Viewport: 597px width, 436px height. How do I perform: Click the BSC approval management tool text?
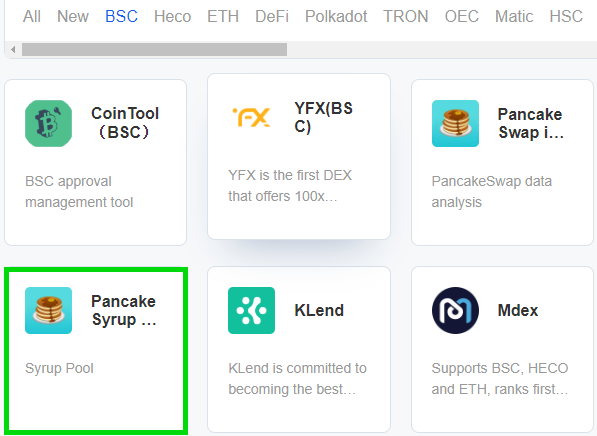[x=79, y=192]
